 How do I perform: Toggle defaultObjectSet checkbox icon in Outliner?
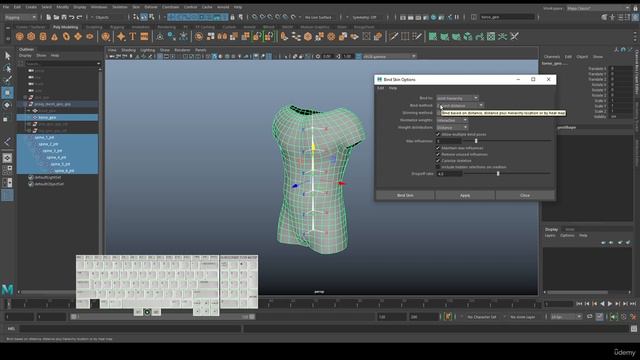coord(31,184)
